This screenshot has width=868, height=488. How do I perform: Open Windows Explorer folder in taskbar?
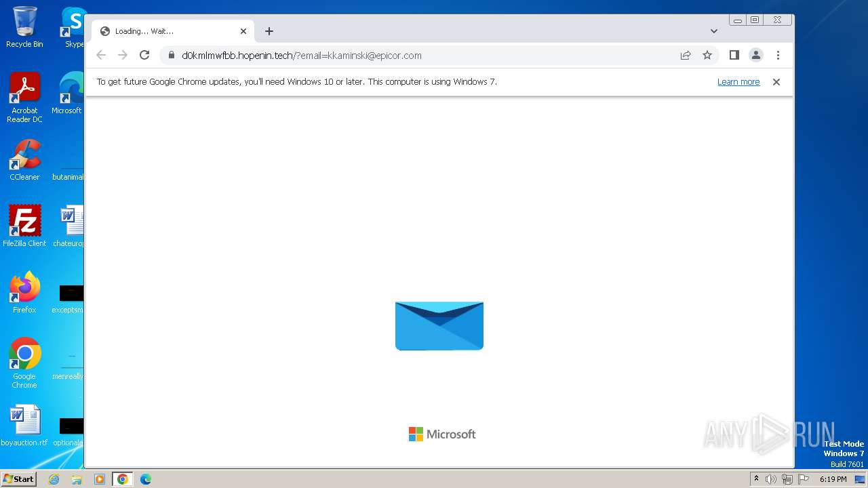tap(77, 479)
